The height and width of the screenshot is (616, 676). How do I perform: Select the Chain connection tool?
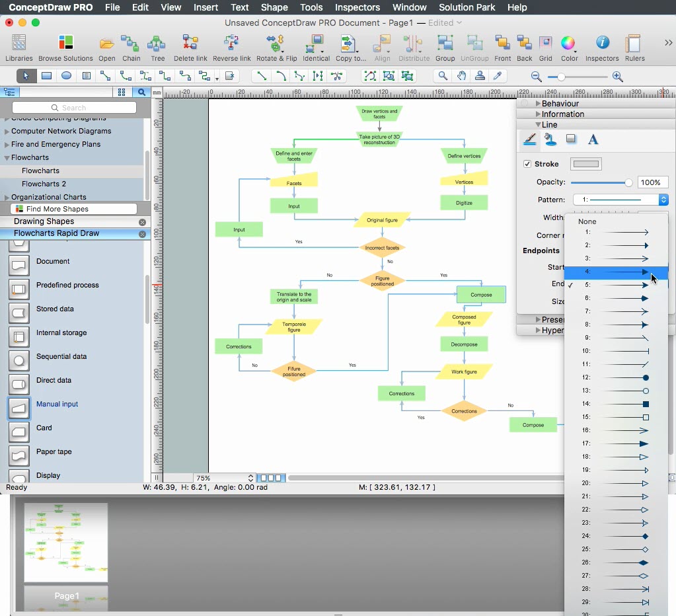[x=131, y=44]
